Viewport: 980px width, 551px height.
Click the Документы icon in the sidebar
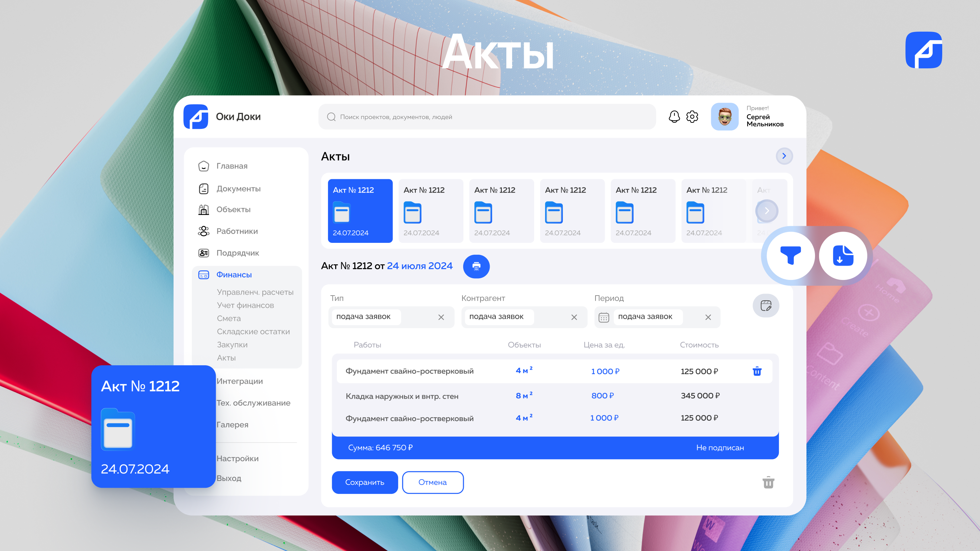(203, 189)
